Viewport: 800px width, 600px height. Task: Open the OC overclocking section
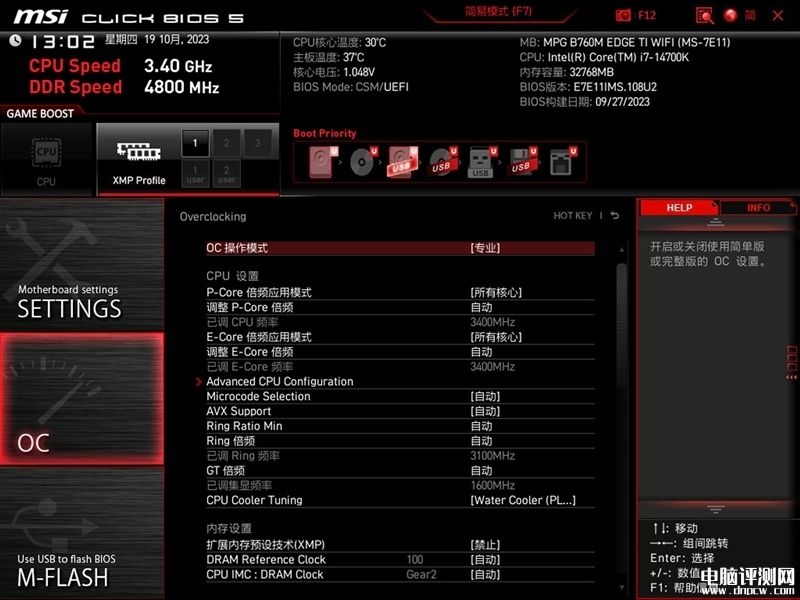pos(82,398)
